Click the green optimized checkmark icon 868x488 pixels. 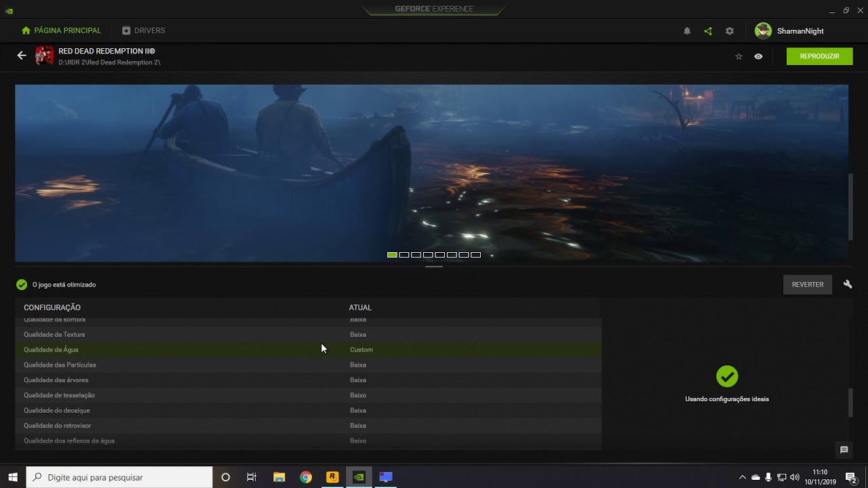click(x=22, y=285)
